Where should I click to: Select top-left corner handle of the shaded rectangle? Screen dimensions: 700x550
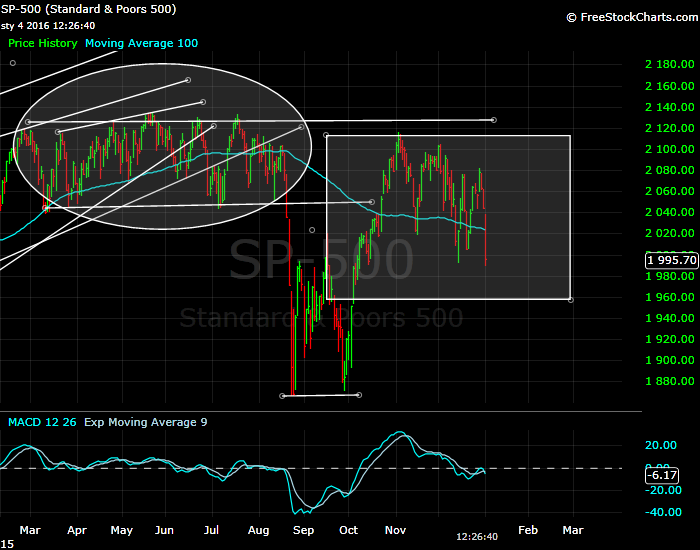tap(326, 135)
